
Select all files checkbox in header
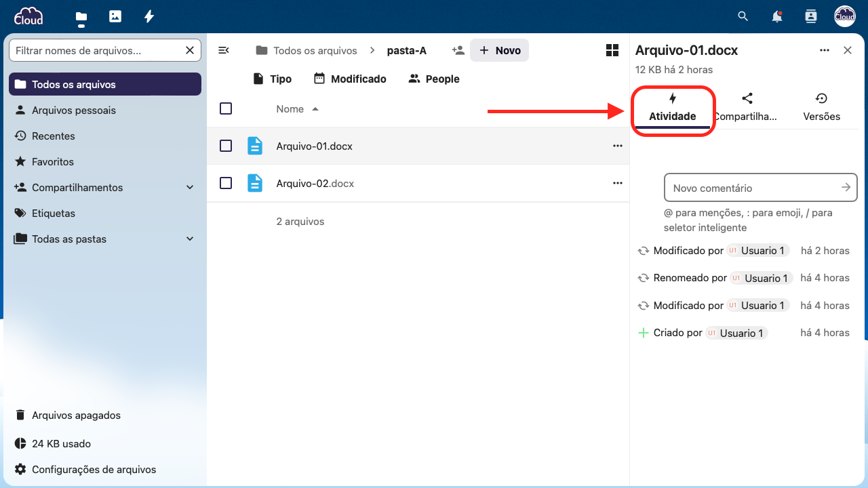point(226,108)
